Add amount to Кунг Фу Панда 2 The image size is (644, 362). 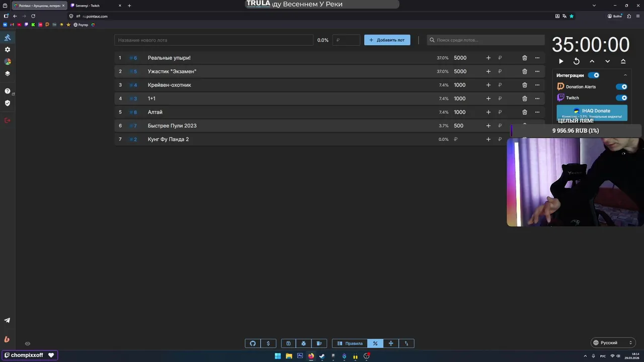(488, 139)
